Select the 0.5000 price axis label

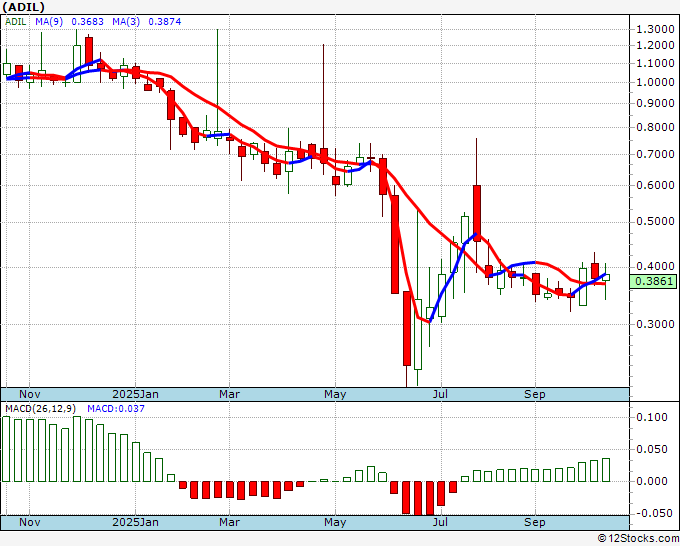click(655, 222)
